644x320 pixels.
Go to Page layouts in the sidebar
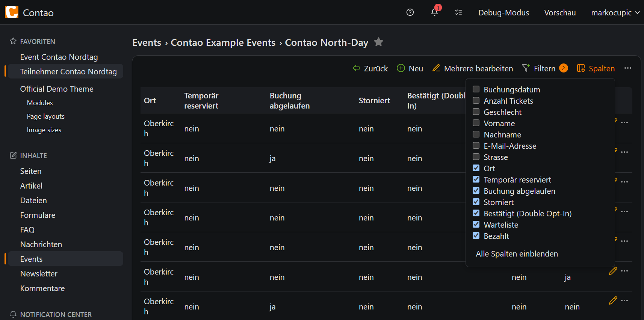(x=46, y=116)
